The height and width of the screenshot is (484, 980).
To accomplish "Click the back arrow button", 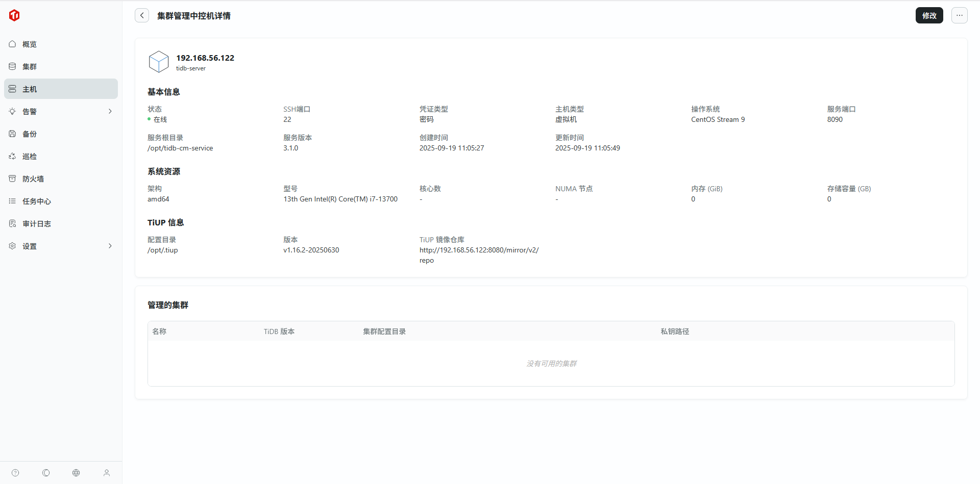I will click(x=142, y=15).
